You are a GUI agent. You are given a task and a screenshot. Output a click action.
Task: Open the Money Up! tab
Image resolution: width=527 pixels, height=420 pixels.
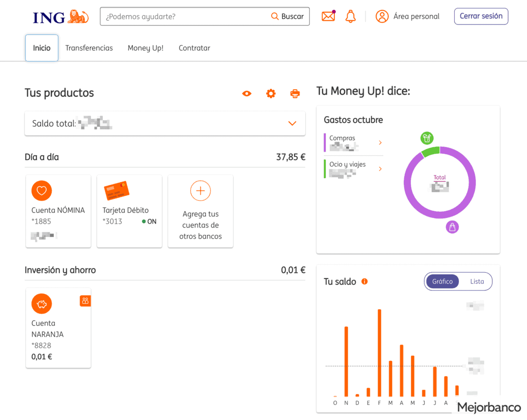pos(145,48)
